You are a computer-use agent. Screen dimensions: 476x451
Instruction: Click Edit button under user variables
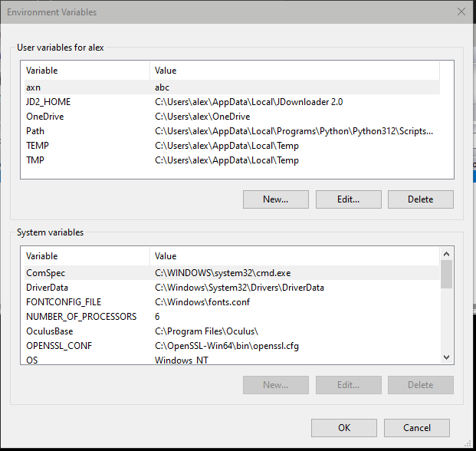(x=349, y=199)
